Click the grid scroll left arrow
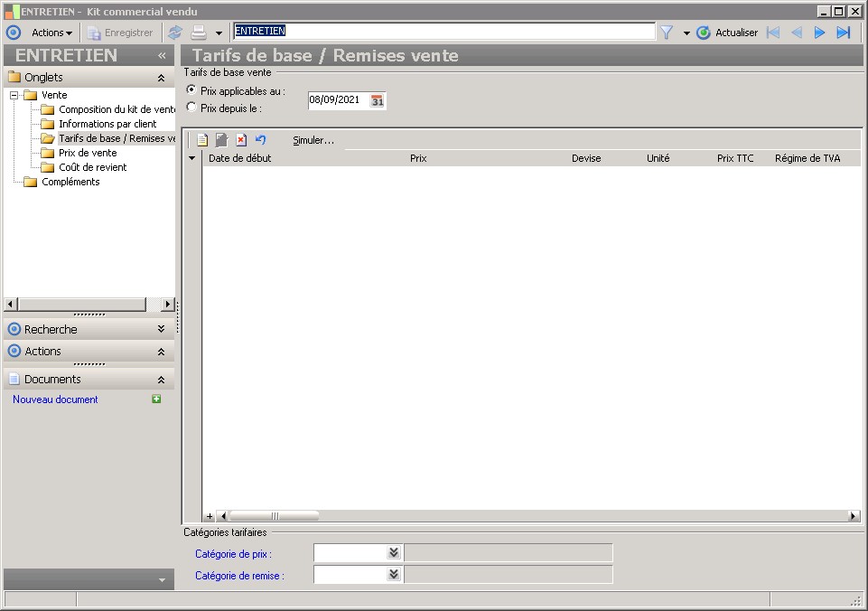Viewport: 868px width, 611px height. pyautogui.click(x=222, y=516)
